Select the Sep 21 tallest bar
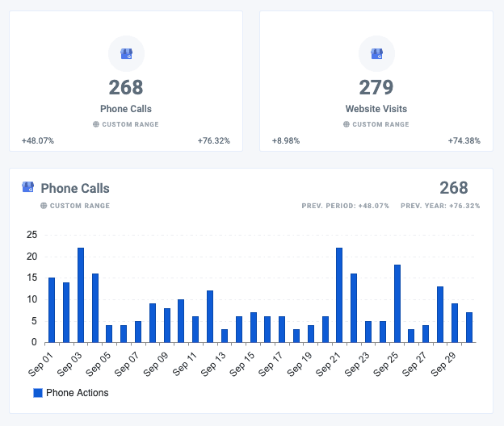This screenshot has height=426, width=504. click(339, 295)
